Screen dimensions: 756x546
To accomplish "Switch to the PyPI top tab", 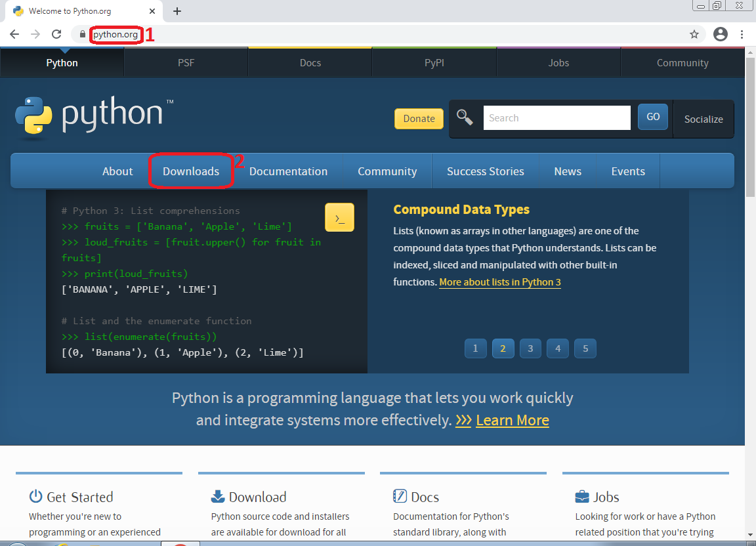I will click(434, 63).
